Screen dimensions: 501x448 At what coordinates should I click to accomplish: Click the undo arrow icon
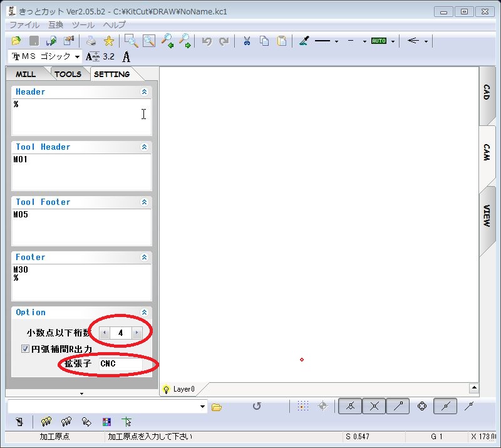(x=207, y=41)
